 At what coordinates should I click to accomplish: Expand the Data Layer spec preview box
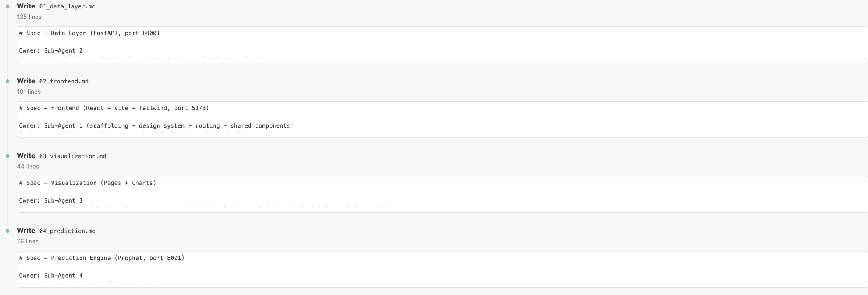pyautogui.click(x=442, y=45)
